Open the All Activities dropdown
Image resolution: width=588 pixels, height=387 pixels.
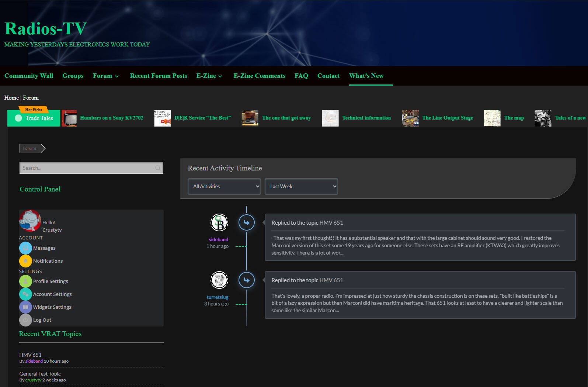pos(224,186)
